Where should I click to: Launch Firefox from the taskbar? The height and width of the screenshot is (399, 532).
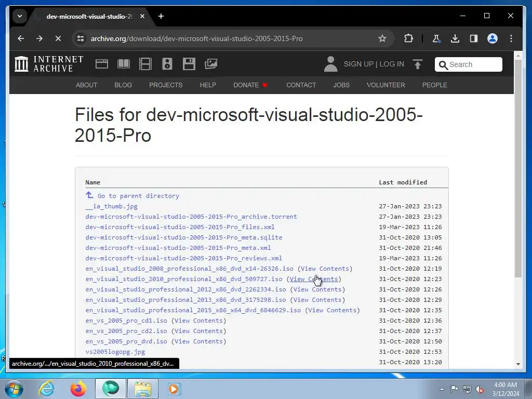78,389
